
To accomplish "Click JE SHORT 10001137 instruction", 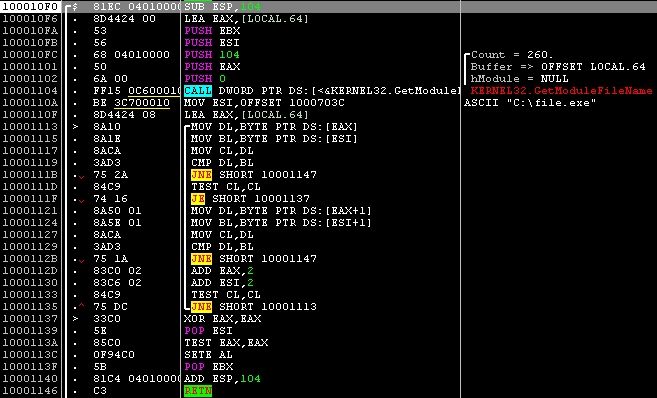I will pos(251,199).
